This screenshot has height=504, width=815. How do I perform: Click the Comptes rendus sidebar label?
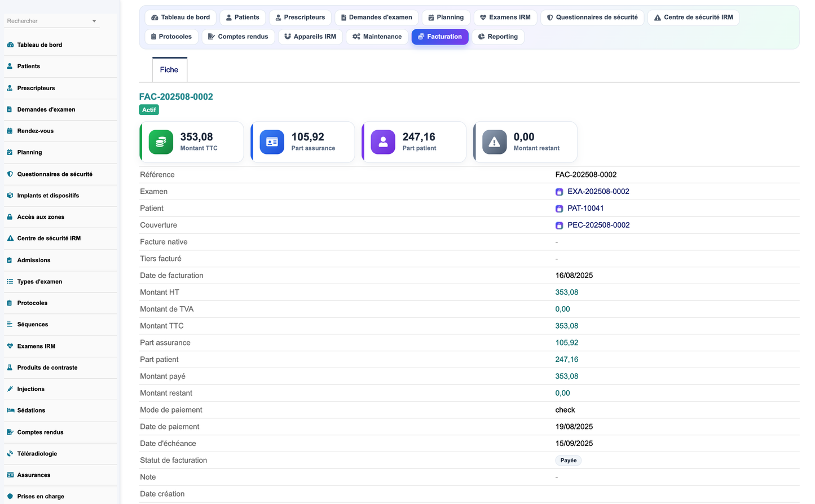pos(40,432)
